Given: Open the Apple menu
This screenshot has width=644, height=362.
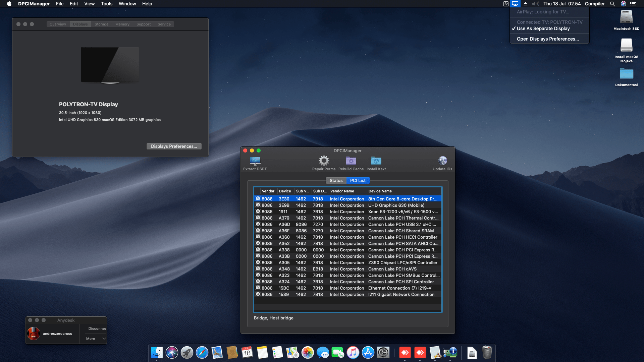Looking at the screenshot, I should (9, 4).
